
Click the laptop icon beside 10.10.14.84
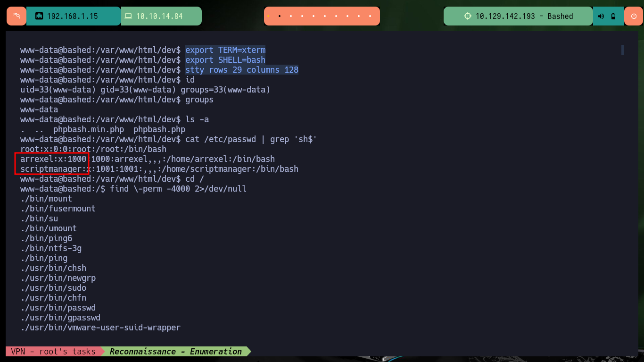click(x=128, y=16)
